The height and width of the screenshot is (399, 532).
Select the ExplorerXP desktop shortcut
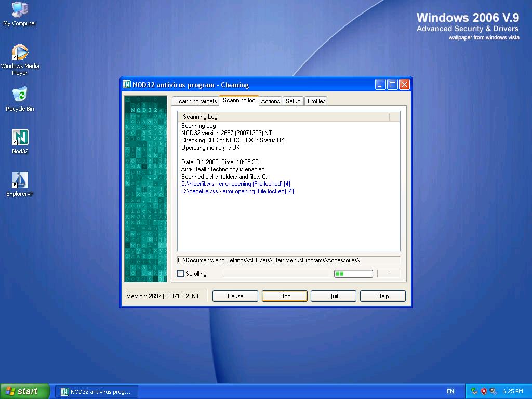(x=20, y=184)
